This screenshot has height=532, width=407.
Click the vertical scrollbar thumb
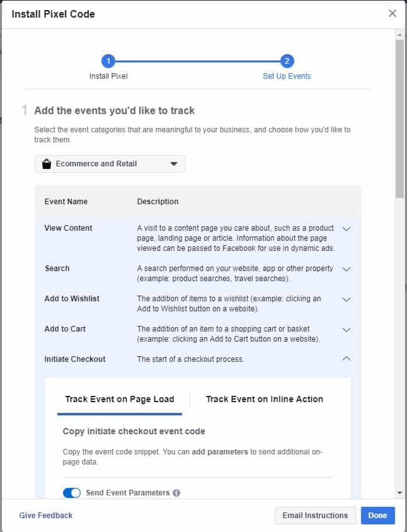399,119
